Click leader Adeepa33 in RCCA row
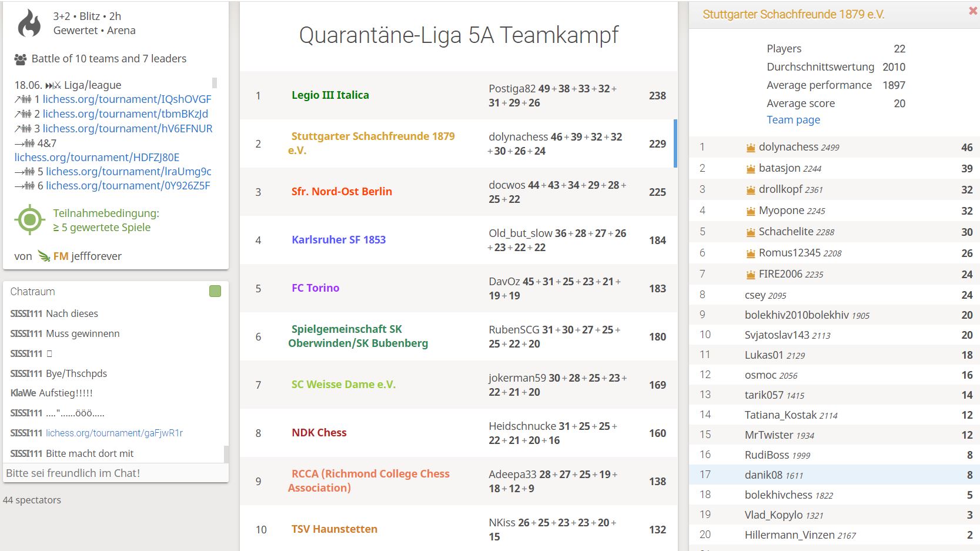The width and height of the screenshot is (980, 551). point(512,475)
